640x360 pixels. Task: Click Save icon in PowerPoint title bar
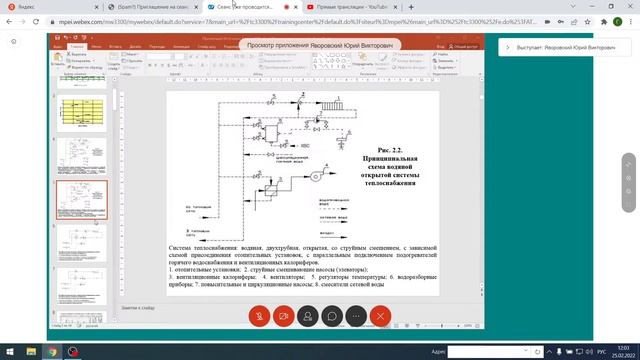58,38
